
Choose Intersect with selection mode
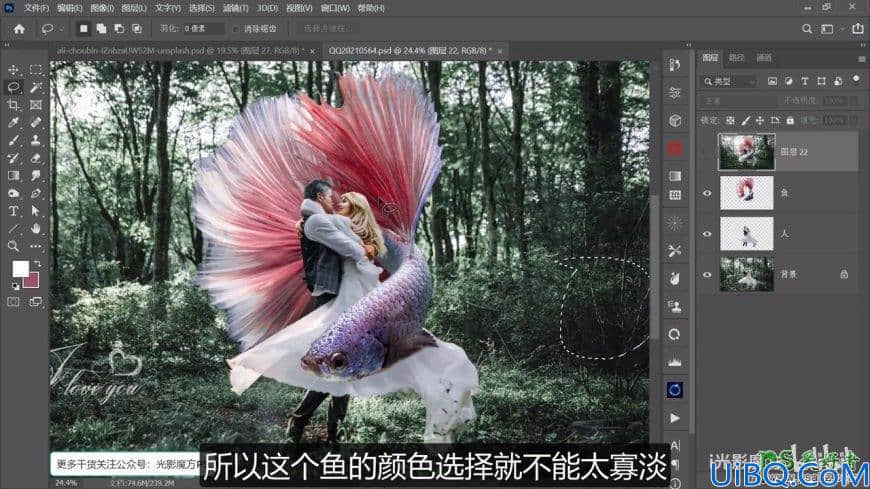click(x=136, y=29)
